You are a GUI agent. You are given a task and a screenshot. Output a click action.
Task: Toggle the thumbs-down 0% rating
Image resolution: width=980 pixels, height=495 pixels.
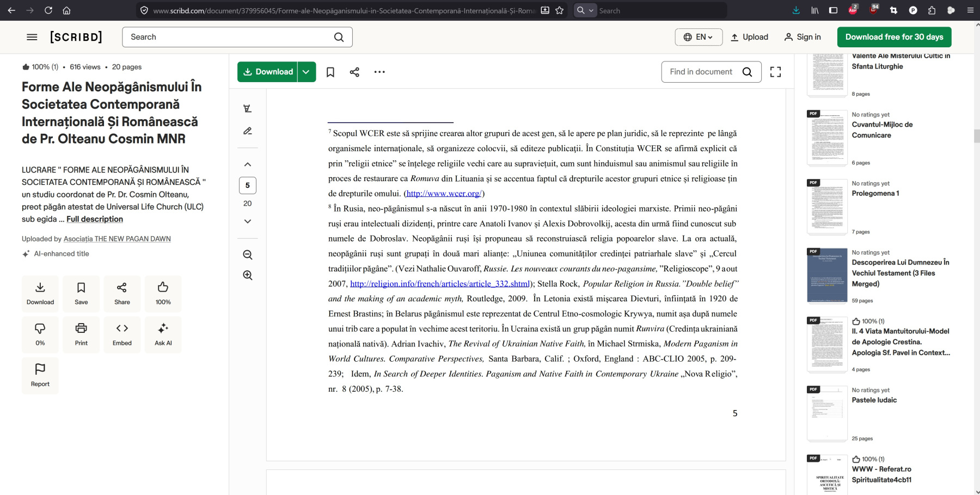(40, 334)
